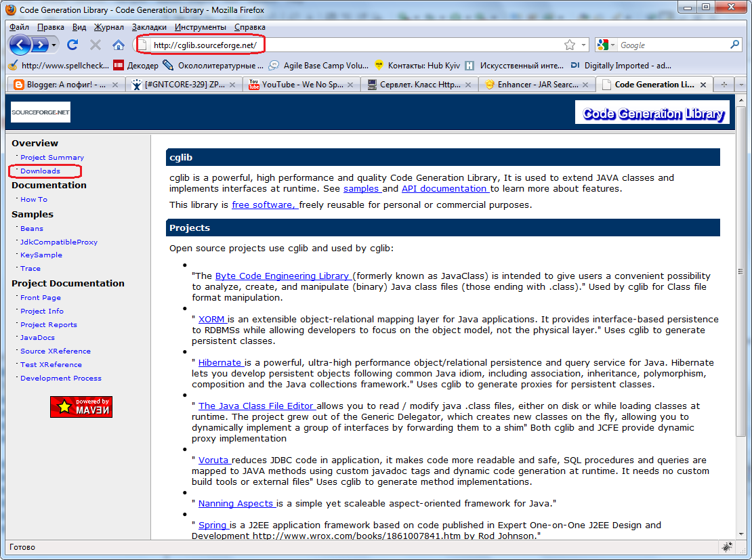Open the back/forward history dropdown
Image resolution: width=752 pixels, height=560 pixels.
click(x=54, y=45)
